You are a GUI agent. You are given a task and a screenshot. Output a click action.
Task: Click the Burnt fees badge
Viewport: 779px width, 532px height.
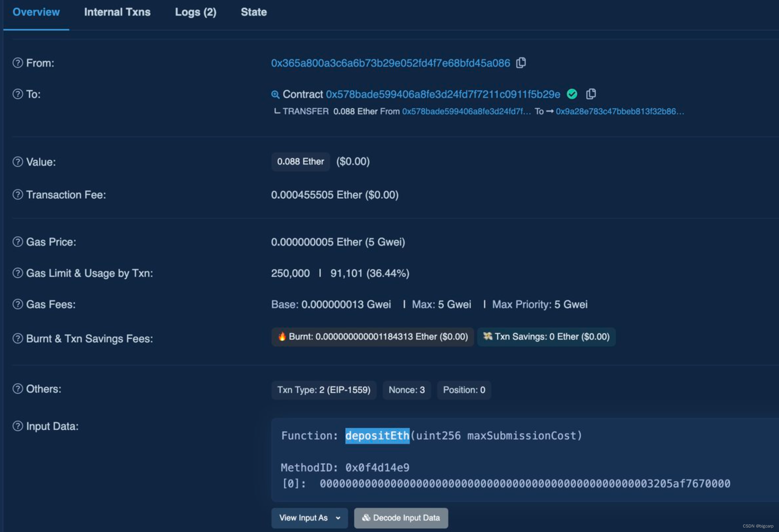coord(373,337)
